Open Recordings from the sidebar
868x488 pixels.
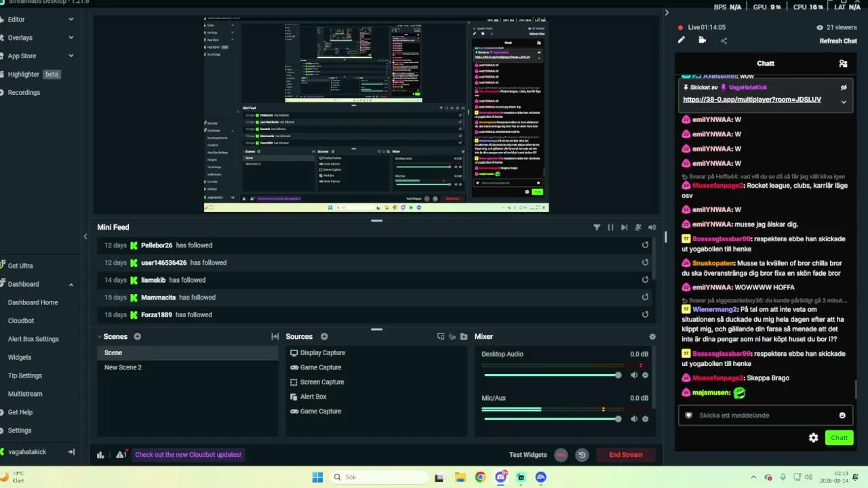click(x=24, y=93)
